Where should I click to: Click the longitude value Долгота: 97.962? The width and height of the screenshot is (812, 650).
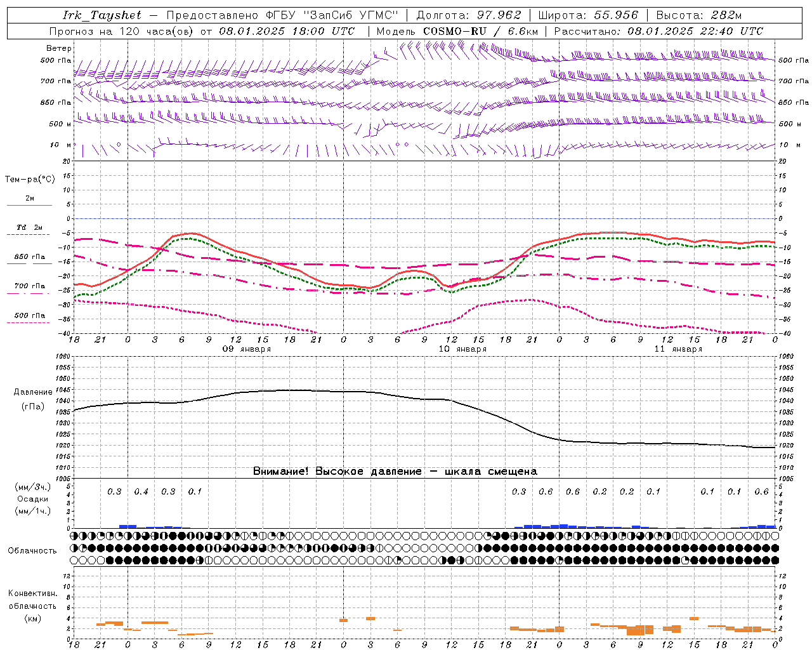469,15
